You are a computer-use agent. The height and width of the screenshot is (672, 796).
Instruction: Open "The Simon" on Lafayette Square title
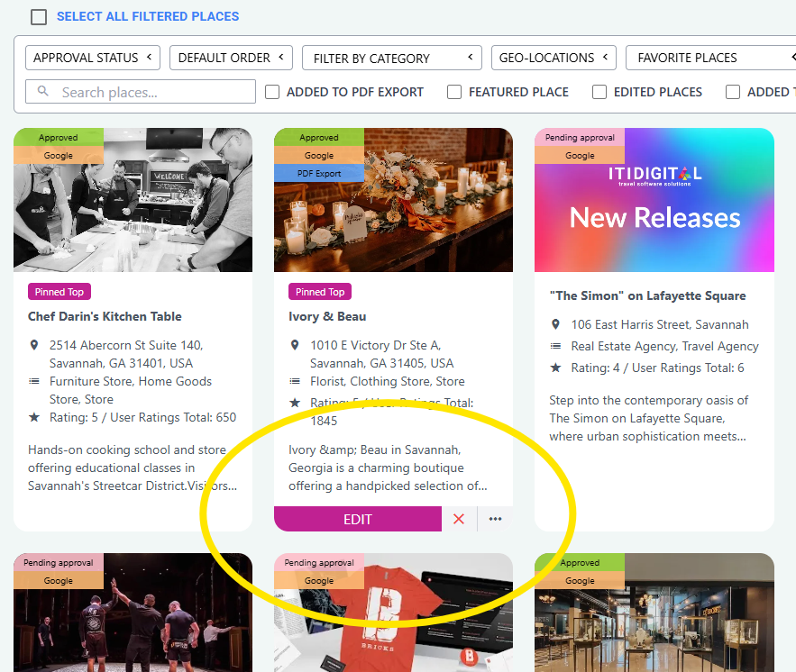[x=648, y=295]
